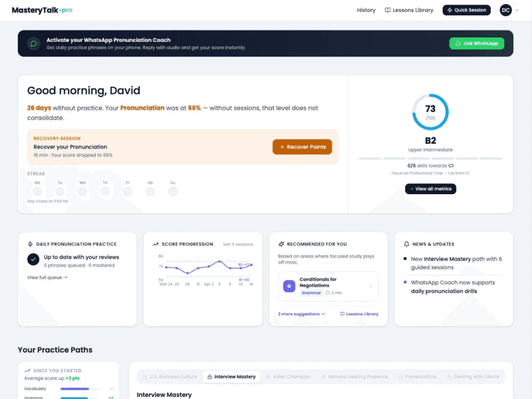Select the Wednesday streak circle
Screen dimensions: 532x399
tap(82, 192)
